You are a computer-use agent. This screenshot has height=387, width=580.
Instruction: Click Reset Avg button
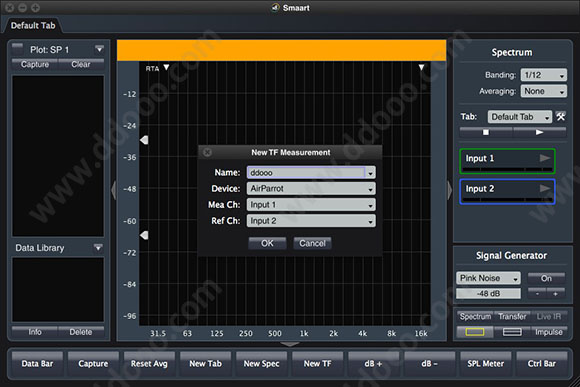149,364
